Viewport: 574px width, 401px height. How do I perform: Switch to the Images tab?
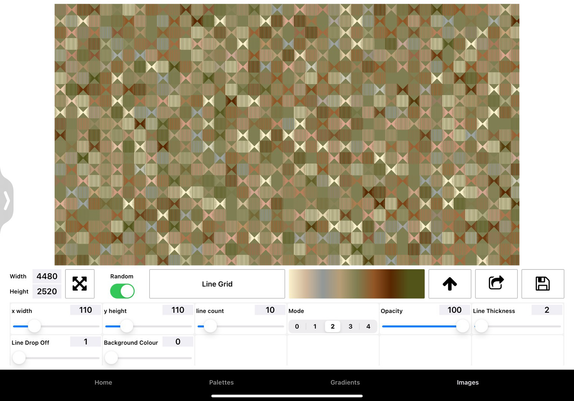pyautogui.click(x=467, y=382)
